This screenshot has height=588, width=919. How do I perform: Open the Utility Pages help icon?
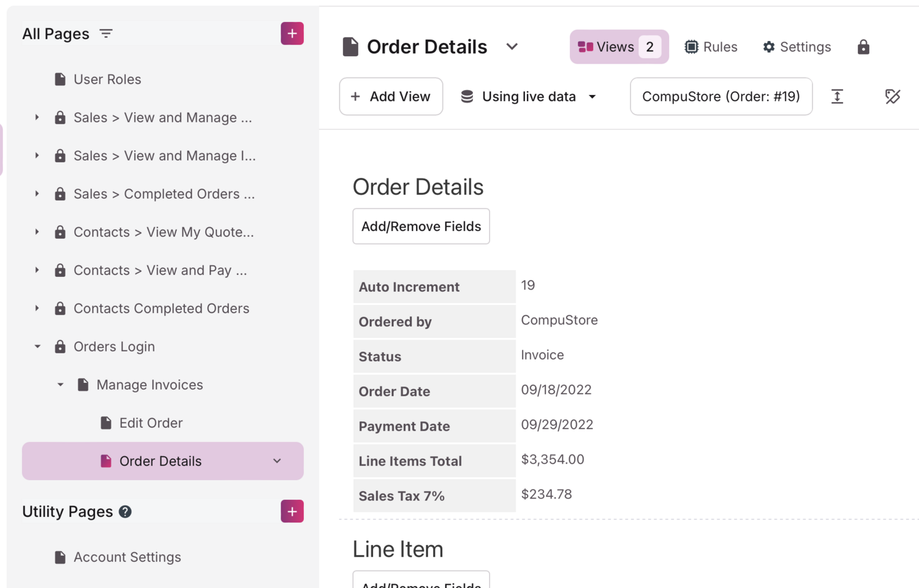tap(125, 511)
